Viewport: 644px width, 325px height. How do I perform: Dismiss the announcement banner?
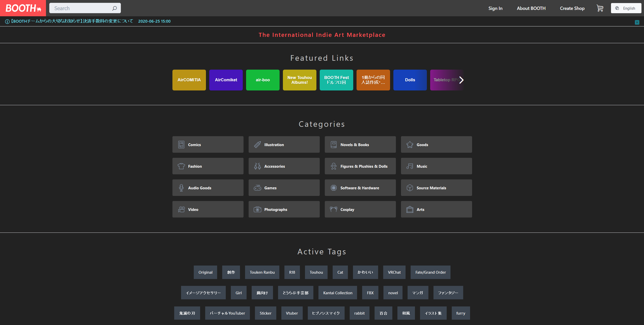pos(637,22)
